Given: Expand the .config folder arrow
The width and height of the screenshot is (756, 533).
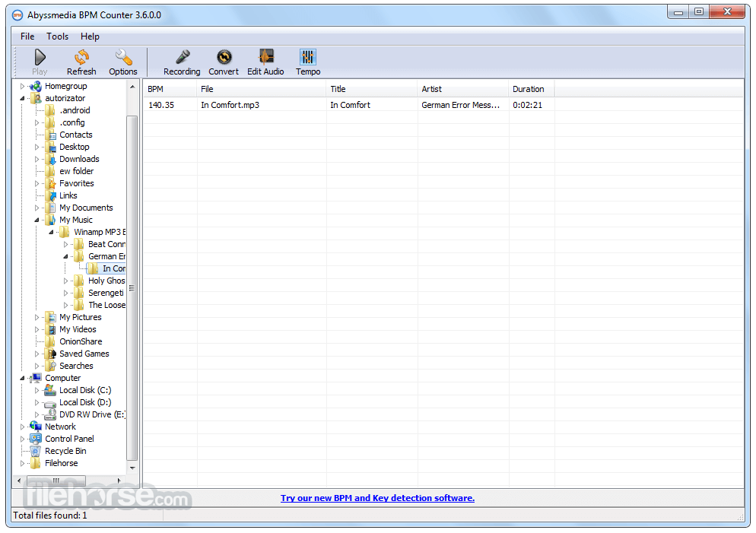Looking at the screenshot, I should pos(37,123).
